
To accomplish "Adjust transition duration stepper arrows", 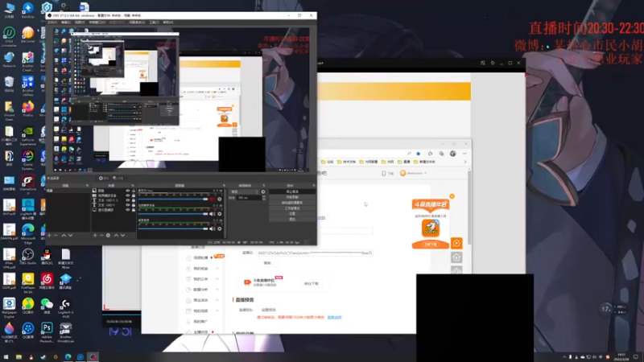I will coord(264,198).
